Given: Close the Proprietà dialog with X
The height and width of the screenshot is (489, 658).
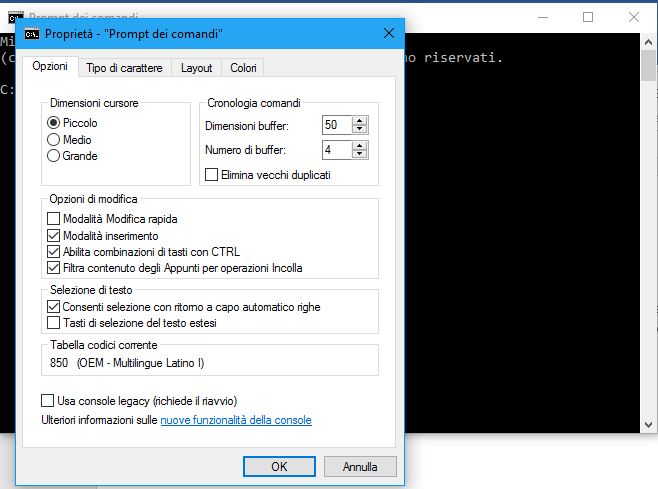Looking at the screenshot, I should pyautogui.click(x=388, y=35).
